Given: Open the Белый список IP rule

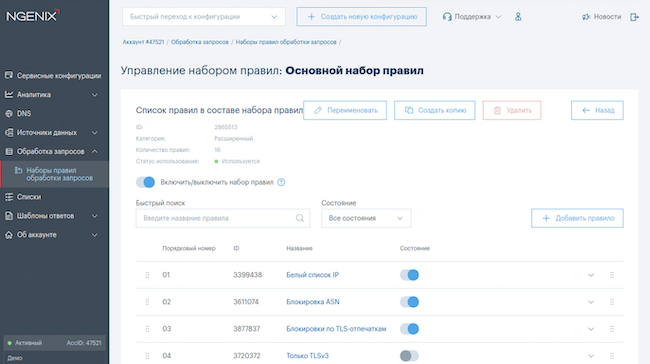Looking at the screenshot, I should coord(313,275).
